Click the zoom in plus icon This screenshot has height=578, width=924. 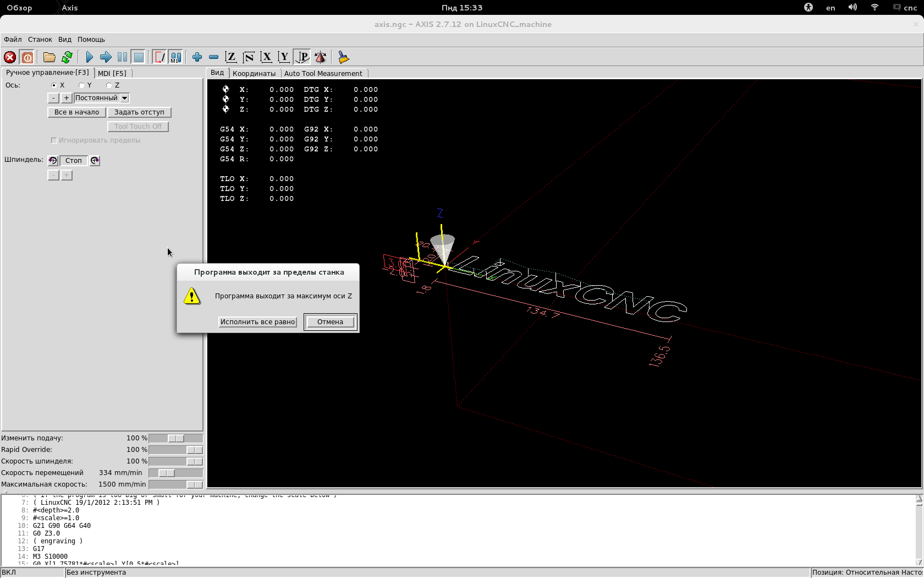tap(197, 57)
